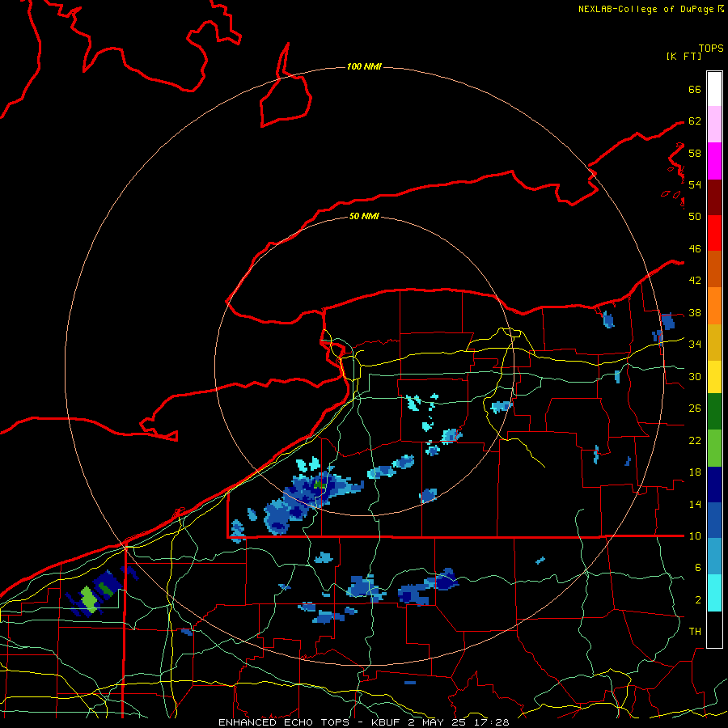Image resolution: width=728 pixels, height=728 pixels.
Task: Pick the burnt orange legend swatch
Action: [x=714, y=269]
